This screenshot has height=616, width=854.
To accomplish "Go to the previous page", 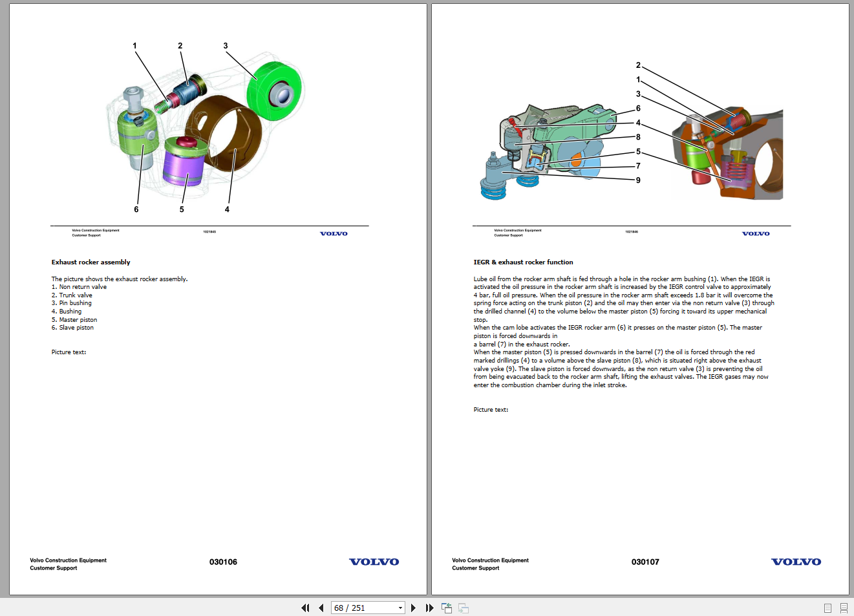I will [321, 608].
